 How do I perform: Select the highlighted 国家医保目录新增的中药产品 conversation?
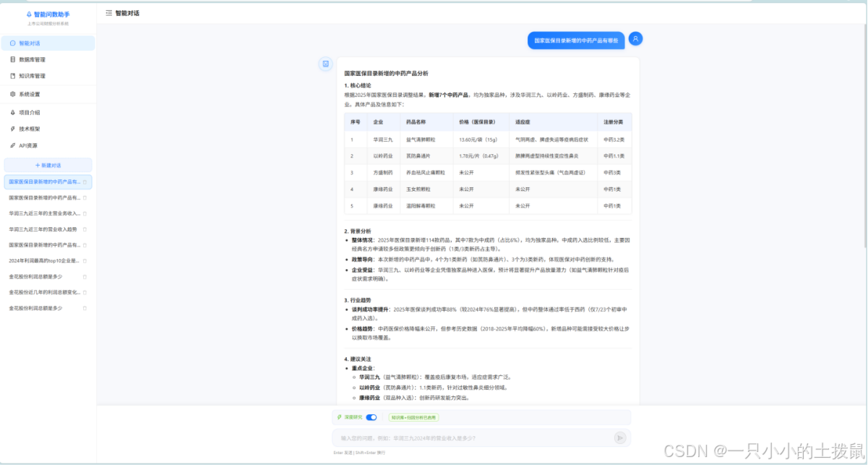pyautogui.click(x=48, y=182)
